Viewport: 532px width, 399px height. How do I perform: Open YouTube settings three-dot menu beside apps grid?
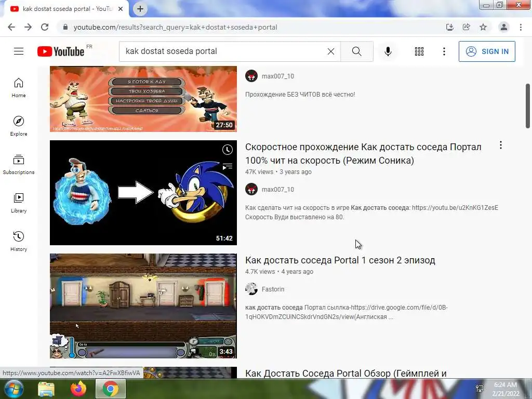pos(444,51)
